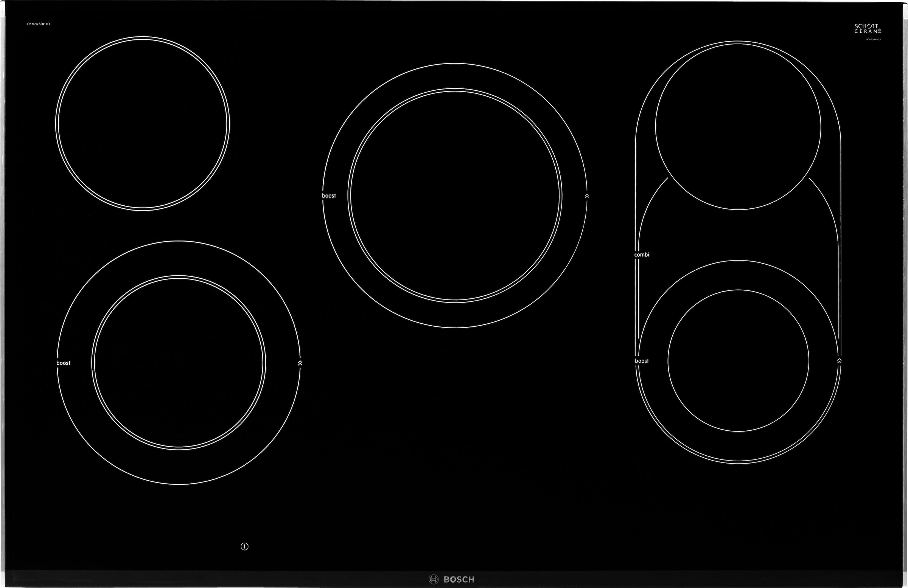Select the "boost" label of the front-right zone
This screenshot has height=588, width=908.
[x=642, y=361]
